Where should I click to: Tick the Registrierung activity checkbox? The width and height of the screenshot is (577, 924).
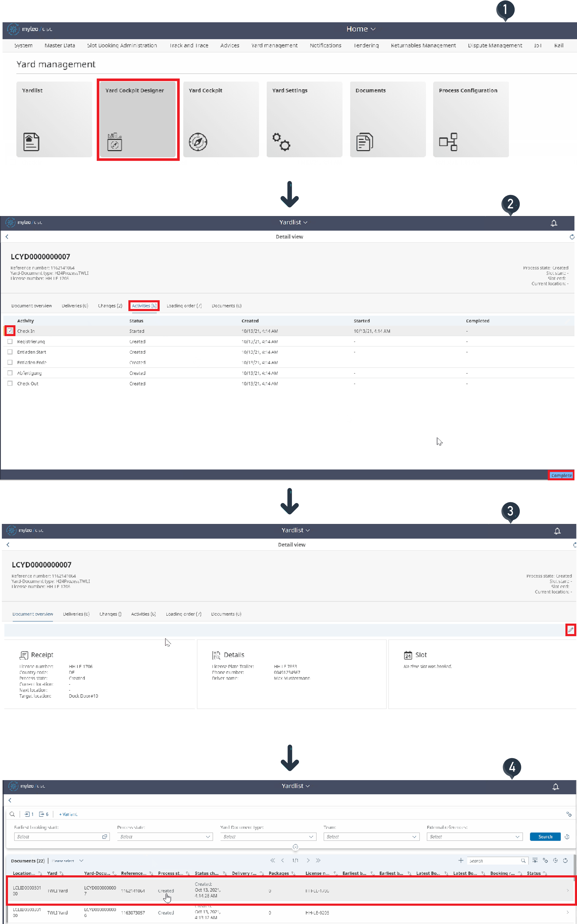(10, 341)
